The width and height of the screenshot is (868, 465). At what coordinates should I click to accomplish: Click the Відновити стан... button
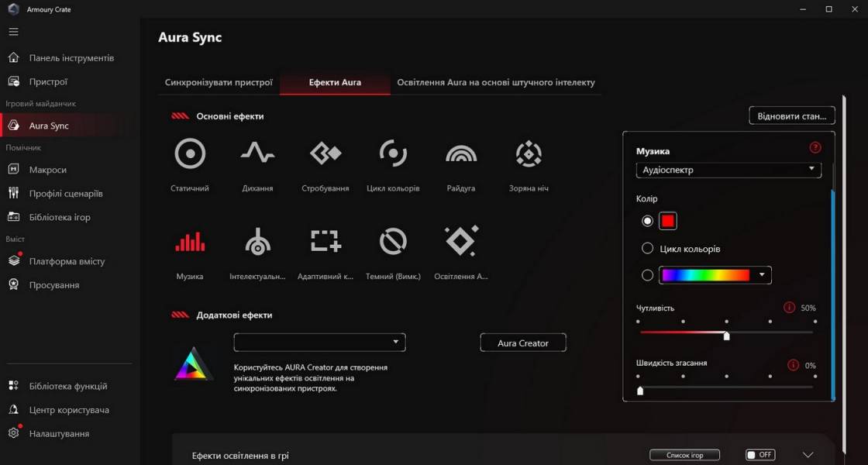(792, 116)
